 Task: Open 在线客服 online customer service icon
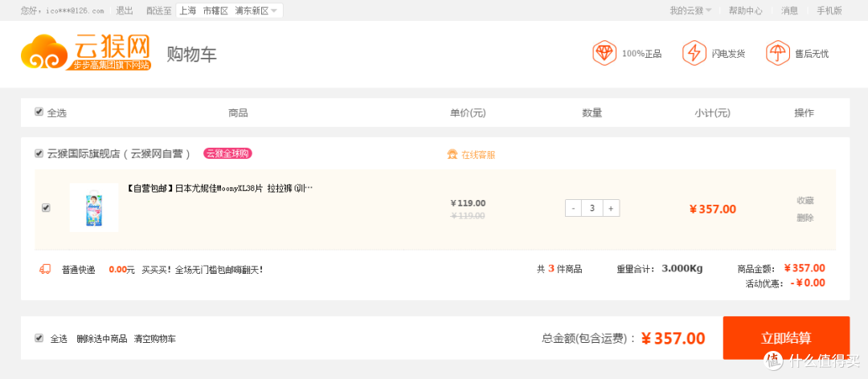(x=452, y=154)
